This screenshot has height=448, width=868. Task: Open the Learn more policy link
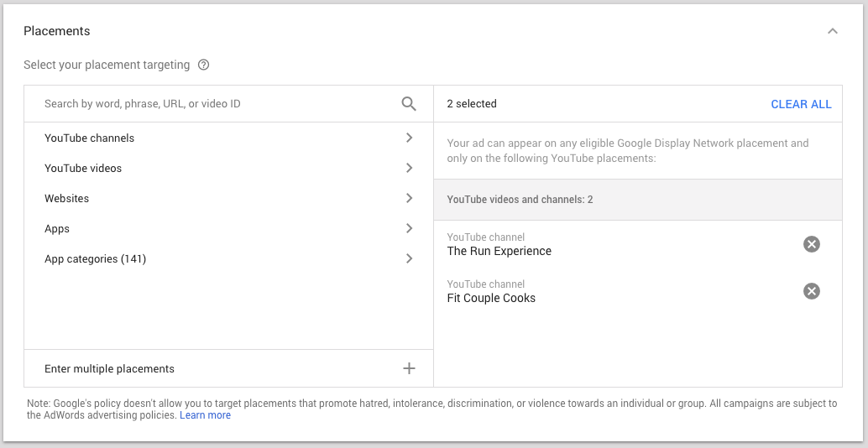pyautogui.click(x=206, y=414)
